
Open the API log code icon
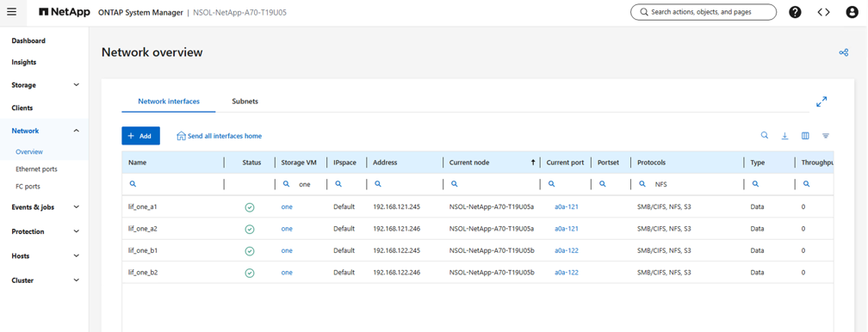click(x=824, y=12)
